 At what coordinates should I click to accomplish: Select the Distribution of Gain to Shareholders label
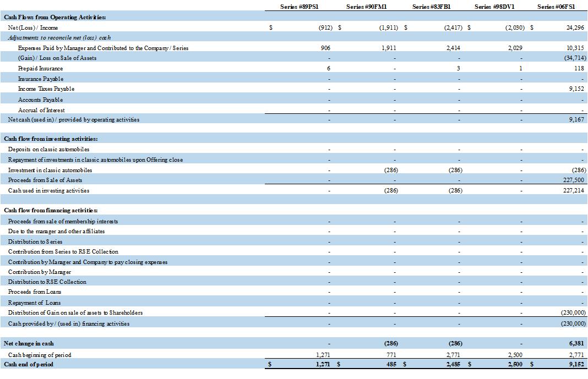pos(75,312)
